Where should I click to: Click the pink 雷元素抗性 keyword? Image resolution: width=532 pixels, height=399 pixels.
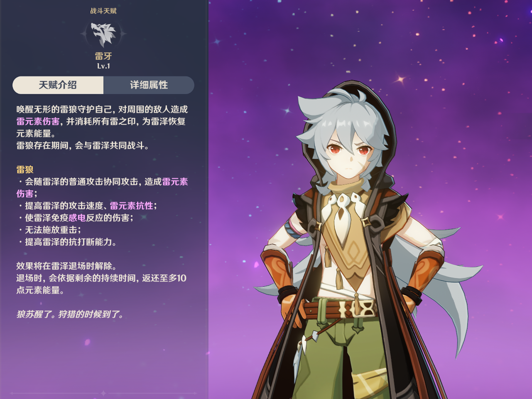(x=131, y=206)
